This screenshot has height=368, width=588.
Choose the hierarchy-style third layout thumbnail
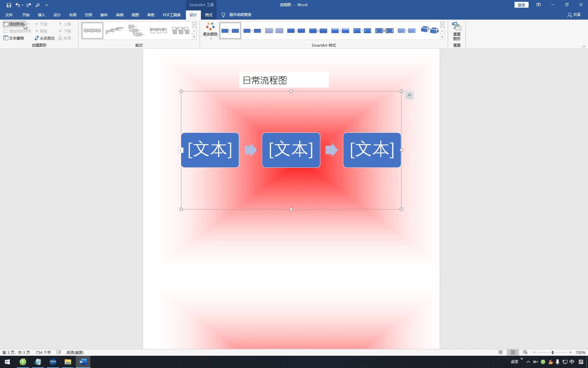[137, 31]
